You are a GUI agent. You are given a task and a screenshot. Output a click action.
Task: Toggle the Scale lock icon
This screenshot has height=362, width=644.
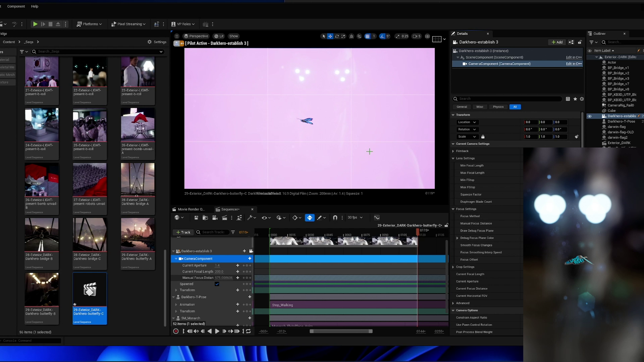tap(483, 137)
